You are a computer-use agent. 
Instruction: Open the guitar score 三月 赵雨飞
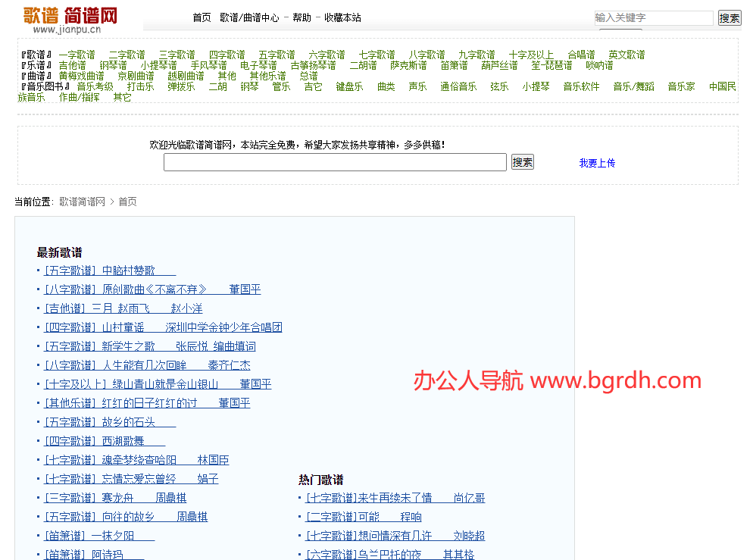point(123,308)
